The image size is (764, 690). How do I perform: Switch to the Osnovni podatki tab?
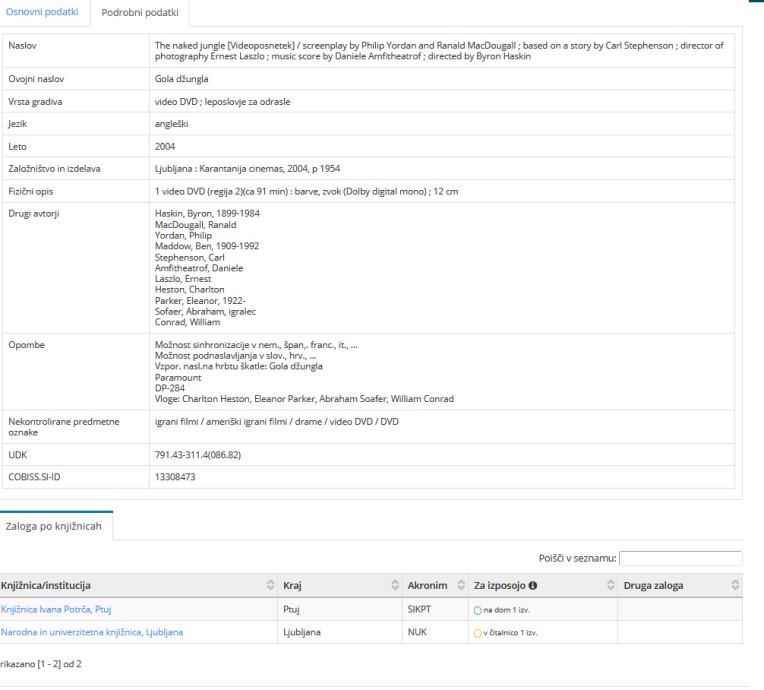[x=42, y=12]
